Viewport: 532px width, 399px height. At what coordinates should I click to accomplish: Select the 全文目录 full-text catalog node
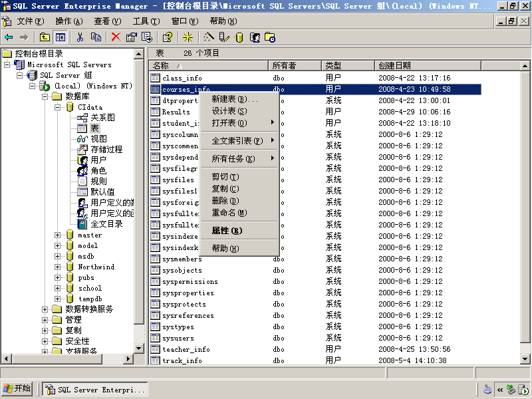[106, 224]
